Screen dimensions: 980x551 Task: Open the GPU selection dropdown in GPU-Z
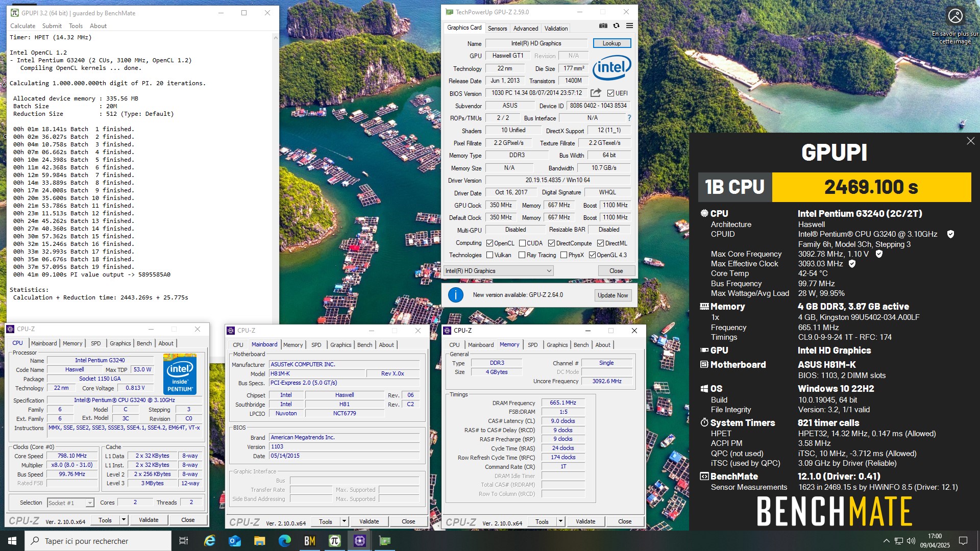pyautogui.click(x=498, y=271)
